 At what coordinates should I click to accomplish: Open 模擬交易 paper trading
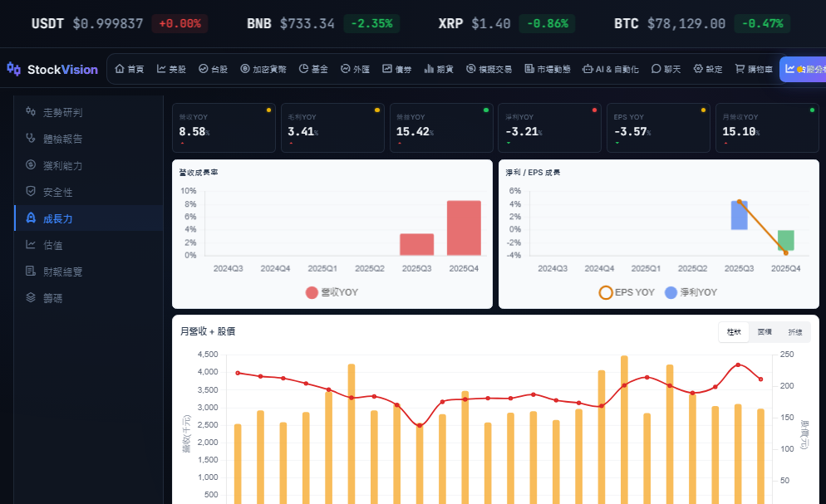489,69
